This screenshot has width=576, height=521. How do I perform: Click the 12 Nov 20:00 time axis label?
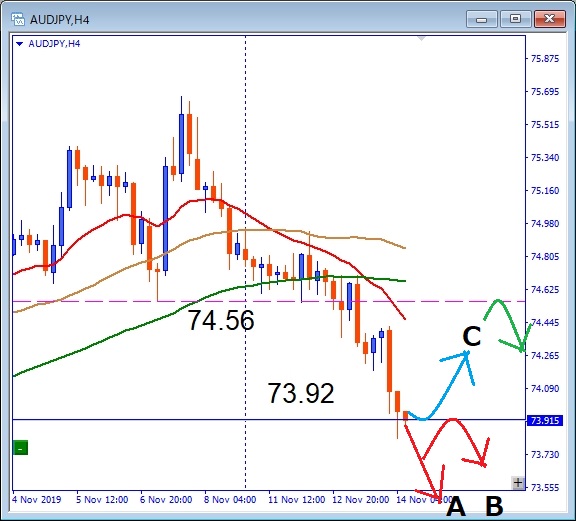tap(361, 500)
